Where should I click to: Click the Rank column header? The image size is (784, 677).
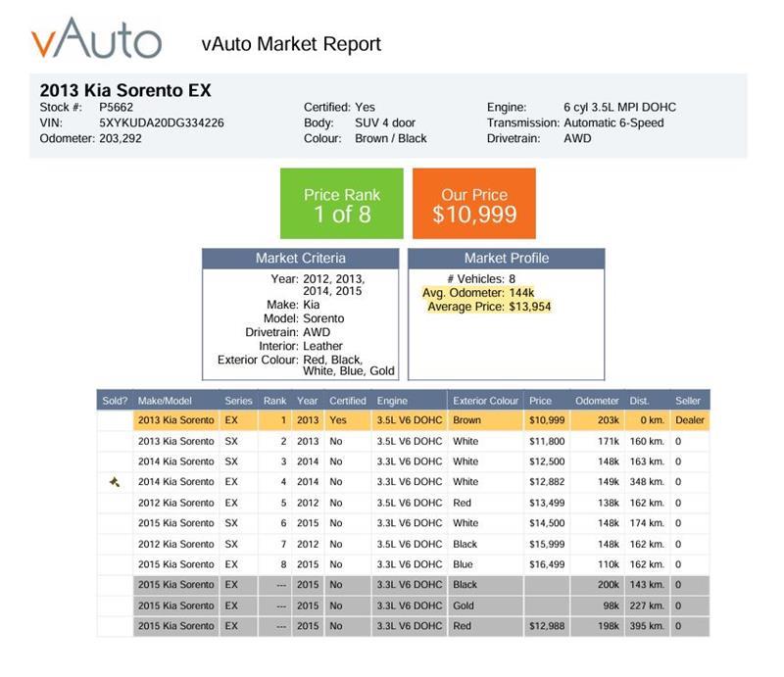pos(275,401)
